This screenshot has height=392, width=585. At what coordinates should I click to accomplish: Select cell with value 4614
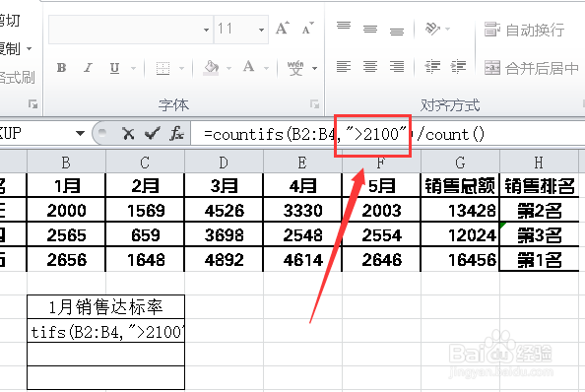pos(302,260)
